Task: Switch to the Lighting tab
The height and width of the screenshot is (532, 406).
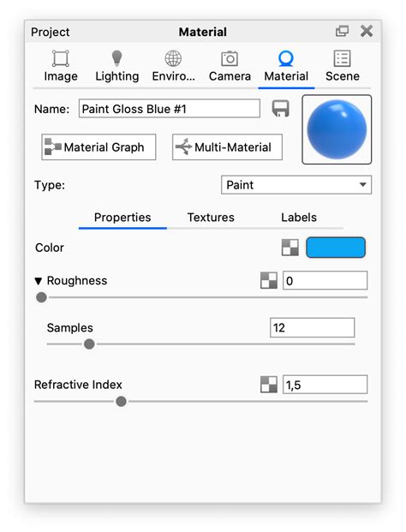Action: point(117,66)
